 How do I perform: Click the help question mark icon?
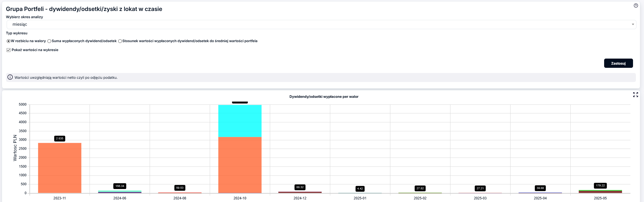tap(636, 5)
